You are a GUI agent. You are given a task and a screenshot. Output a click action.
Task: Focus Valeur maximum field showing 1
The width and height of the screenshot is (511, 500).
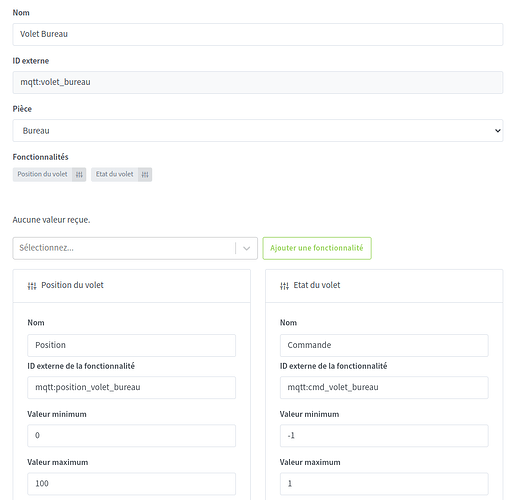[x=384, y=484]
